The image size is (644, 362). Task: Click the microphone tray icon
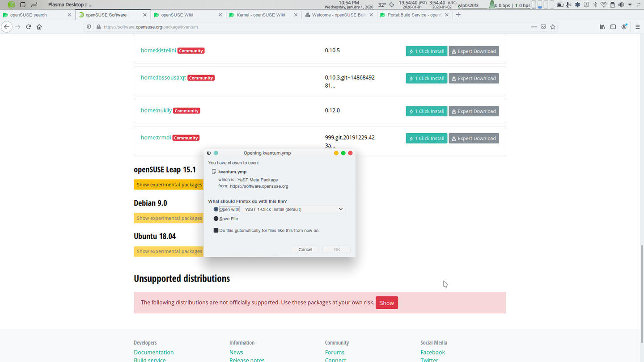pyautogui.click(x=568, y=5)
